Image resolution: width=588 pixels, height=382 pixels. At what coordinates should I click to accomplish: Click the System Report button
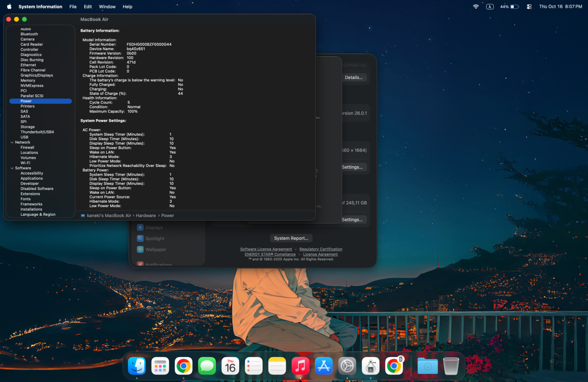(291, 238)
